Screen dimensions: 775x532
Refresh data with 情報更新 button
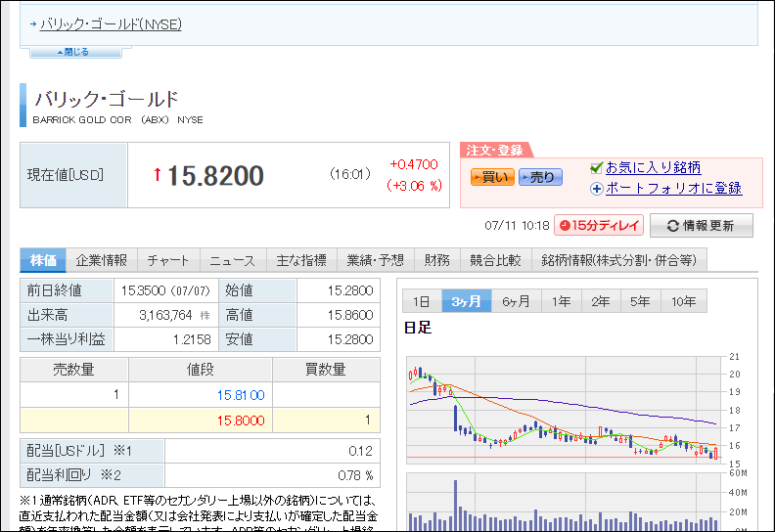click(x=702, y=226)
